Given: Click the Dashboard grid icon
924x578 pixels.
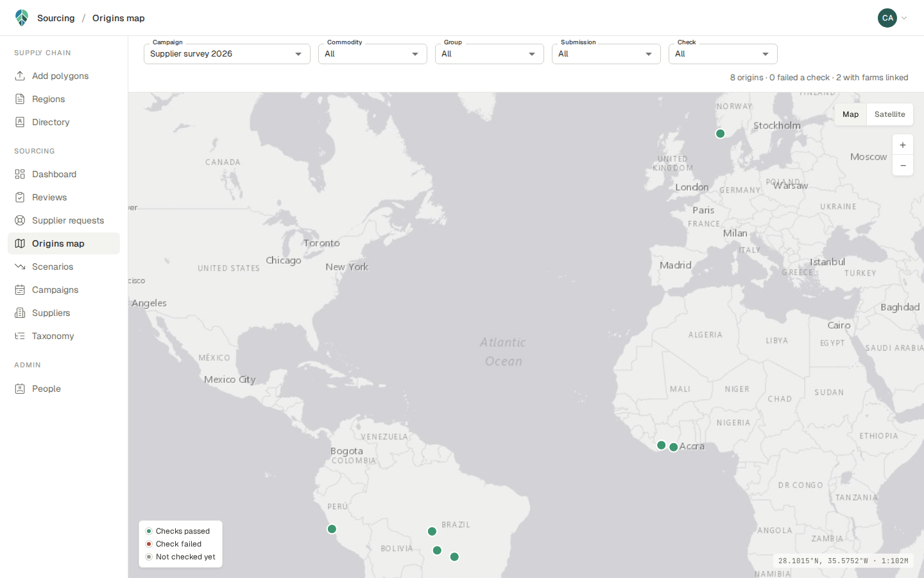Looking at the screenshot, I should 20,174.
